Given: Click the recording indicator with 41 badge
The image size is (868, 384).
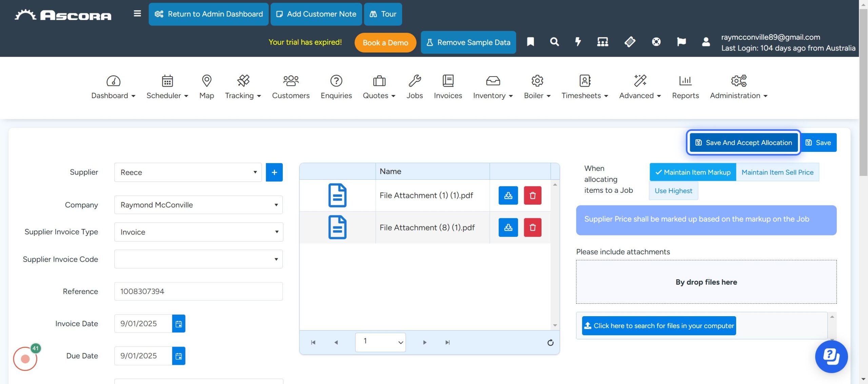Looking at the screenshot, I should 25,359.
